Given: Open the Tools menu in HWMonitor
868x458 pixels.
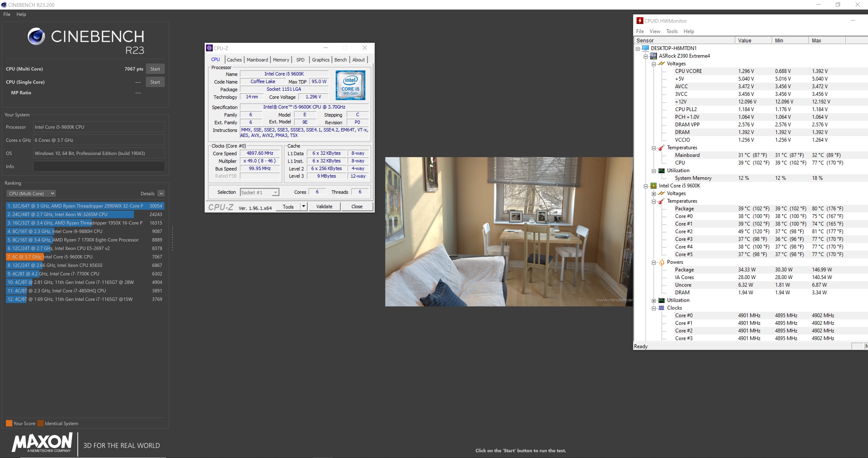Looking at the screenshot, I should 672,31.
